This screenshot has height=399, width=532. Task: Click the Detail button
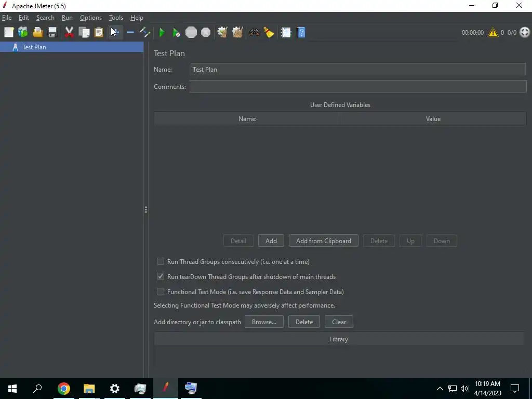238,241
